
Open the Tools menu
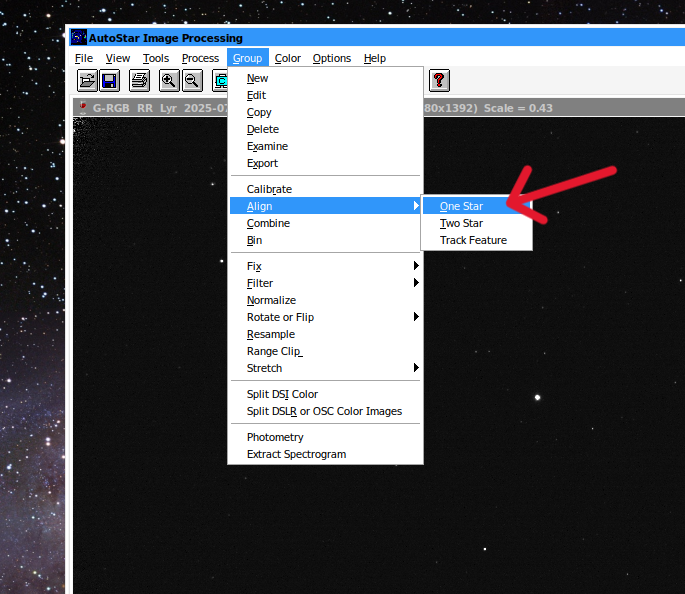(x=156, y=58)
